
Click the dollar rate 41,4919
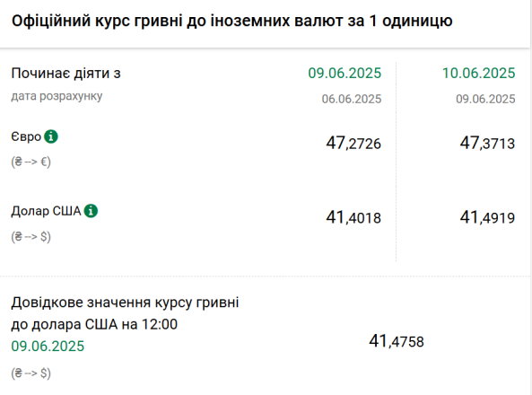pyautogui.click(x=487, y=217)
